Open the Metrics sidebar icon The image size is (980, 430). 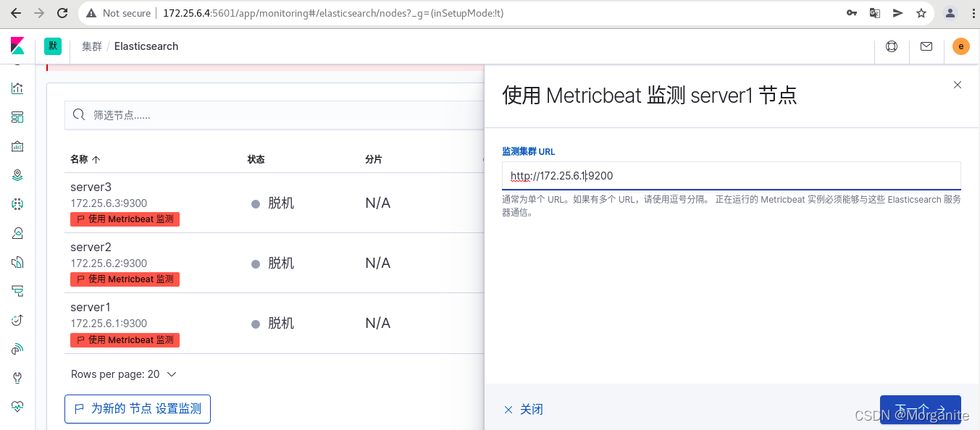(x=17, y=233)
